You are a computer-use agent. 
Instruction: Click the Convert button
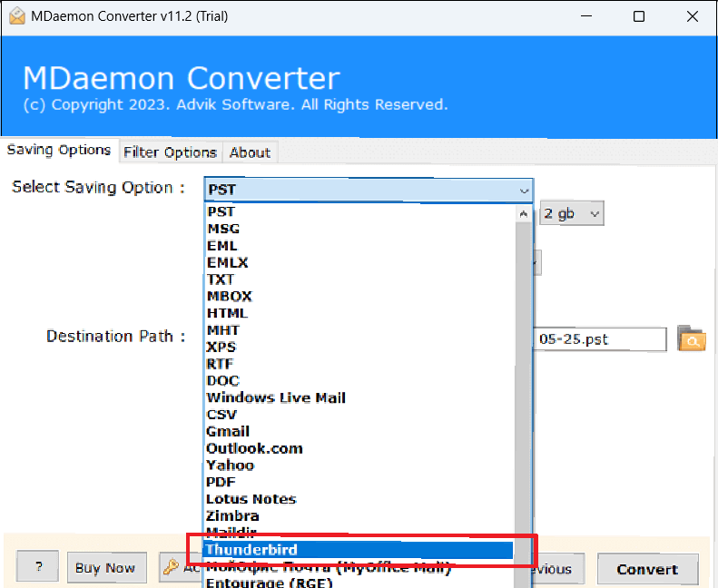click(x=647, y=569)
